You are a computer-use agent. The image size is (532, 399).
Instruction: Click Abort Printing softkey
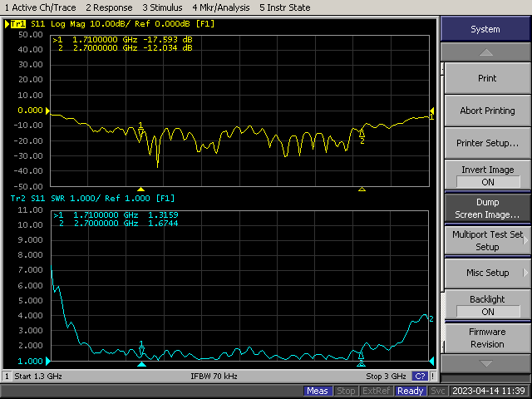[487, 111]
